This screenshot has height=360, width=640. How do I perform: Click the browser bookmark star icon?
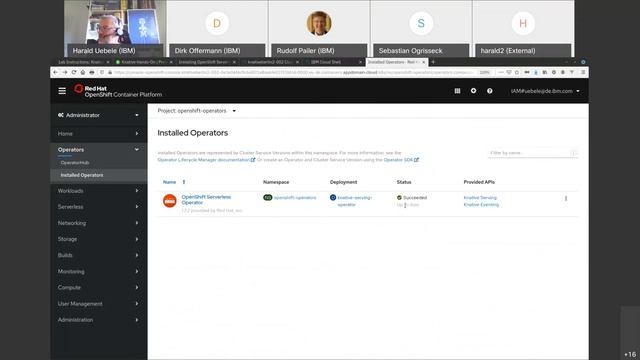(517, 72)
